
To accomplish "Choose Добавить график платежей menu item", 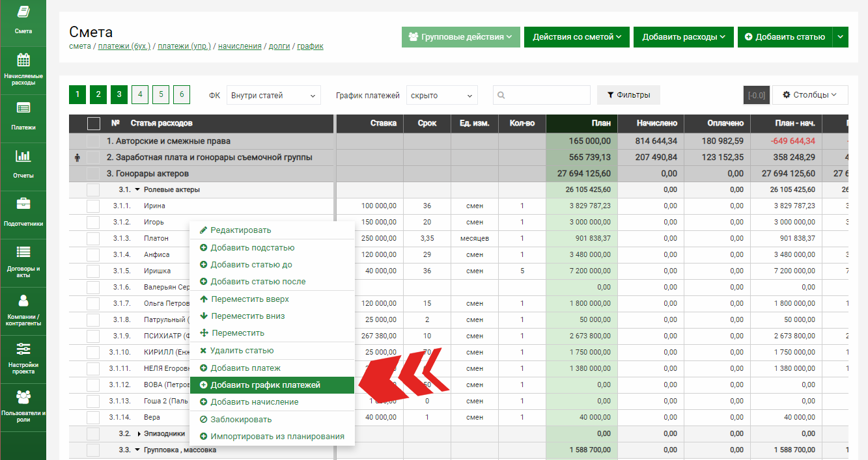I will (272, 385).
